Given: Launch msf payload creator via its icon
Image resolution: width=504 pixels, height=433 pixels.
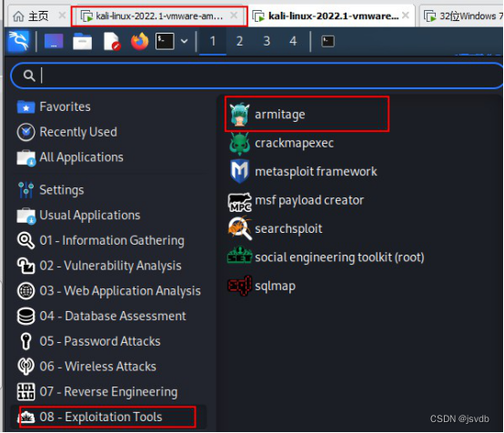Looking at the screenshot, I should (x=239, y=202).
